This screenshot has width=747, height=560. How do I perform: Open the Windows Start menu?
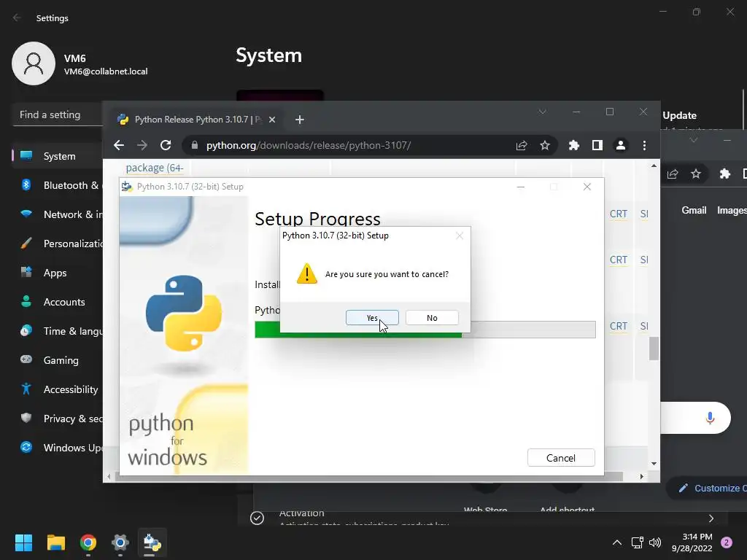[23, 542]
